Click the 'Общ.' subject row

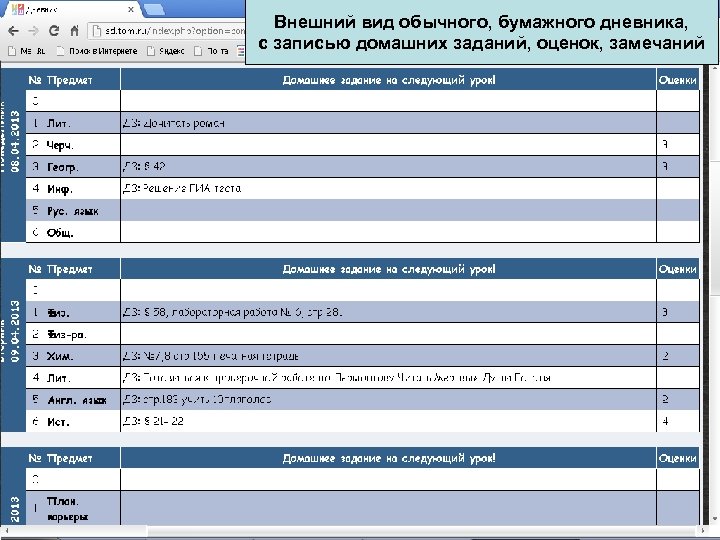[60, 233]
